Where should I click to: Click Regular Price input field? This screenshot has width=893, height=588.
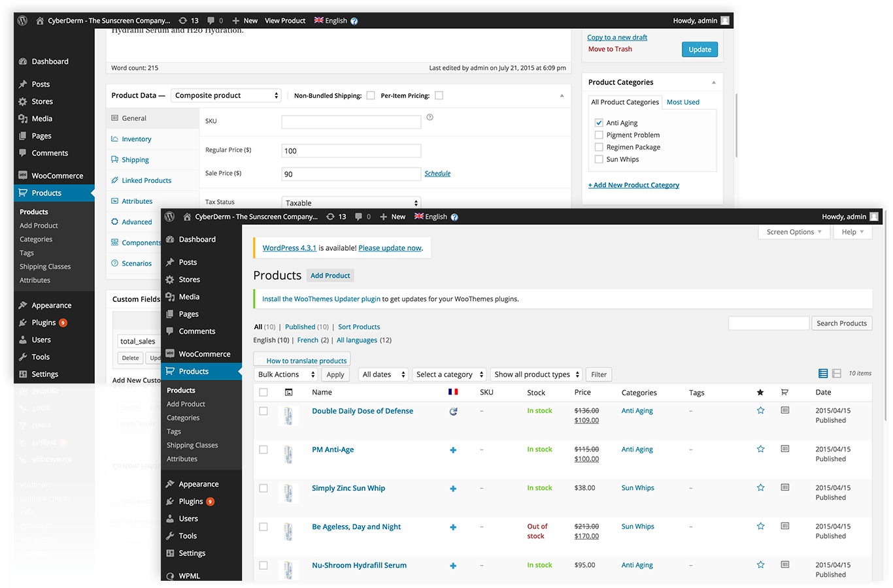click(x=351, y=151)
